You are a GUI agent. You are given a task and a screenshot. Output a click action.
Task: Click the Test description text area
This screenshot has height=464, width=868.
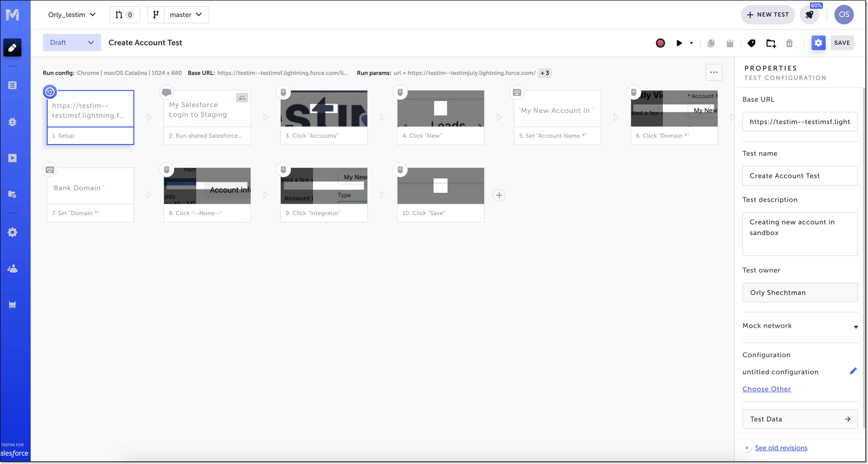(x=800, y=234)
